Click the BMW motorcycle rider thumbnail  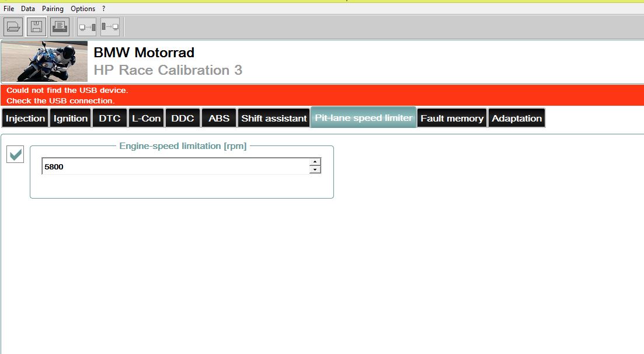(44, 61)
